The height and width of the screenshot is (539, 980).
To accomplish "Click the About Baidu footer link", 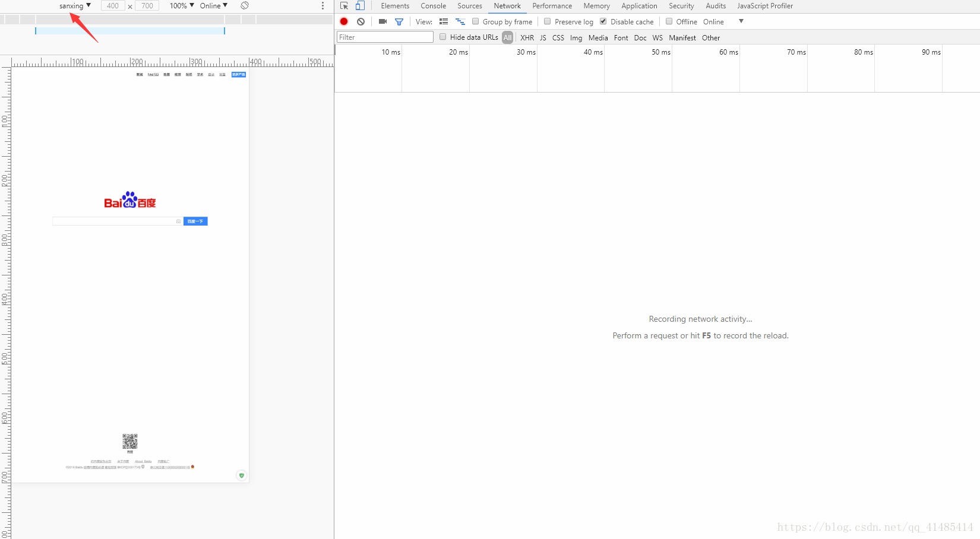I will point(143,461).
